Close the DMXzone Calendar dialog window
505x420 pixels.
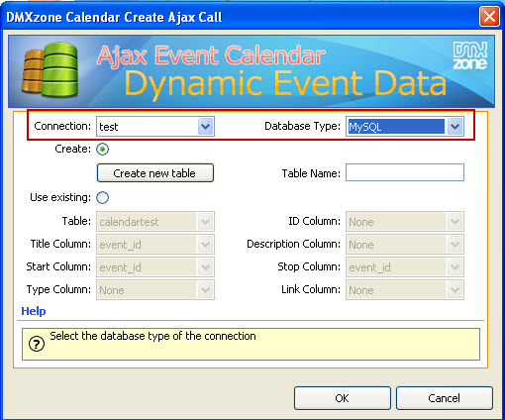click(x=489, y=17)
